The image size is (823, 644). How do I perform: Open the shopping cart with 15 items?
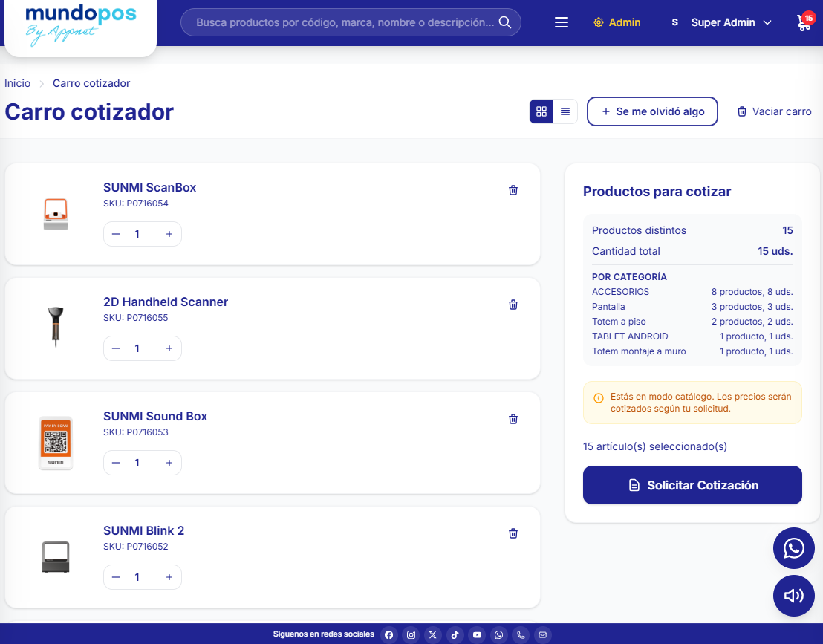coord(804,22)
